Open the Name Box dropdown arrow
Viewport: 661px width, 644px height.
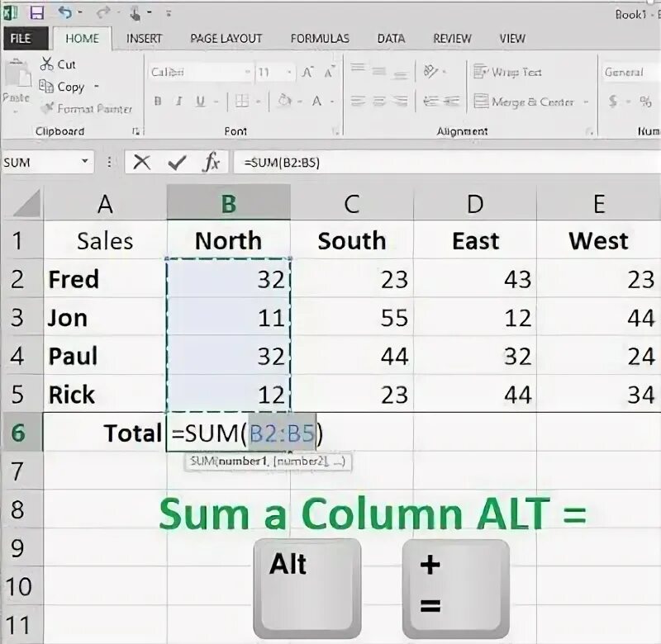click(85, 161)
